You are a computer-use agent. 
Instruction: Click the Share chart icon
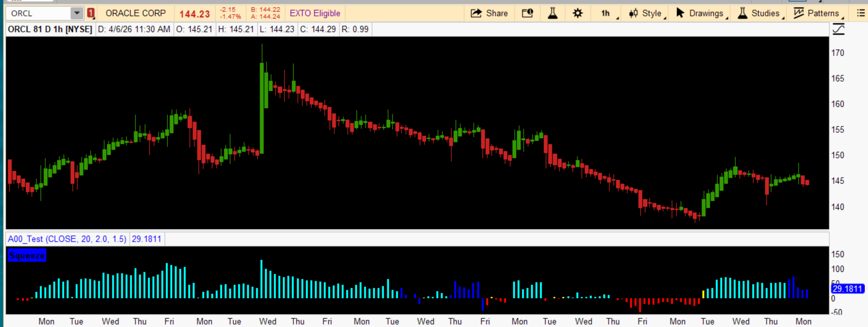(476, 13)
